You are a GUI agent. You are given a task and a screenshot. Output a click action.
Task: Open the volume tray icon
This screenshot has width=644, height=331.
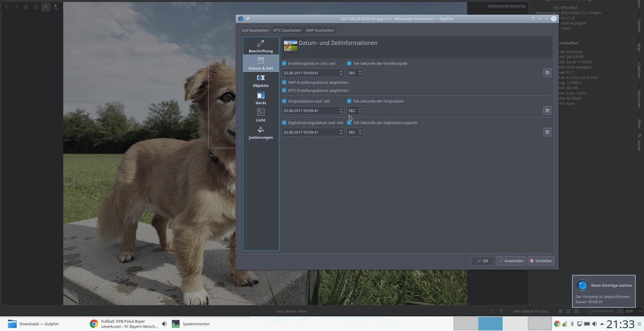[x=594, y=324]
